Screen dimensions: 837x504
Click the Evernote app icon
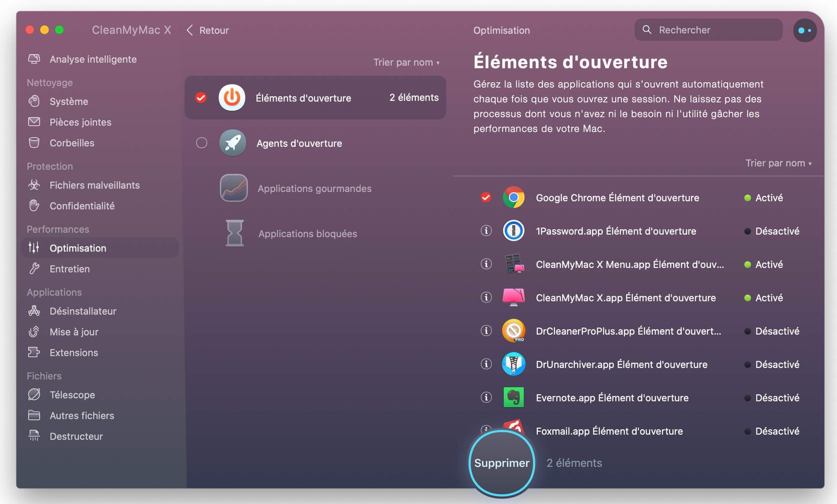coord(514,397)
